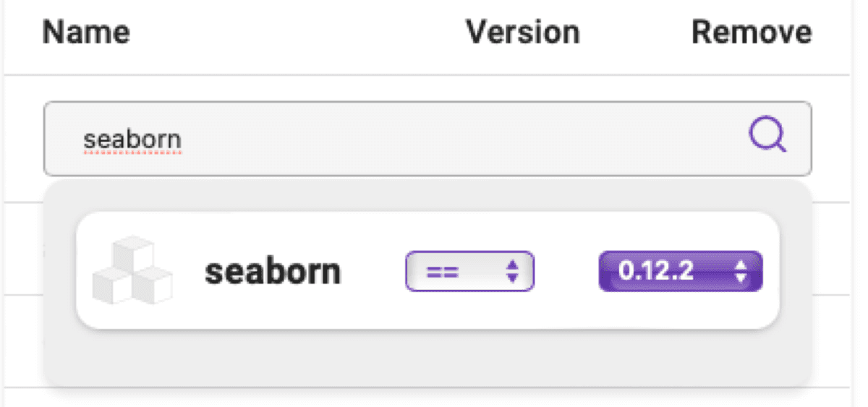Viewport: 868px width, 407px height.
Task: Click the purple magnifying glass search icon
Action: tap(767, 136)
